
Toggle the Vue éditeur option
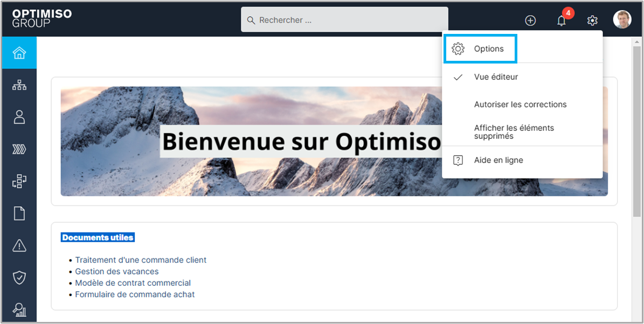496,77
